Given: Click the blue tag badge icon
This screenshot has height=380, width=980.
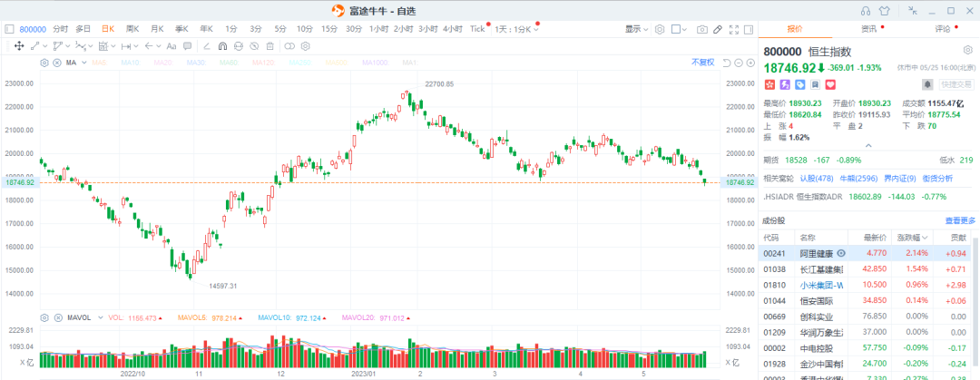Looking at the screenshot, I should pos(800,84).
